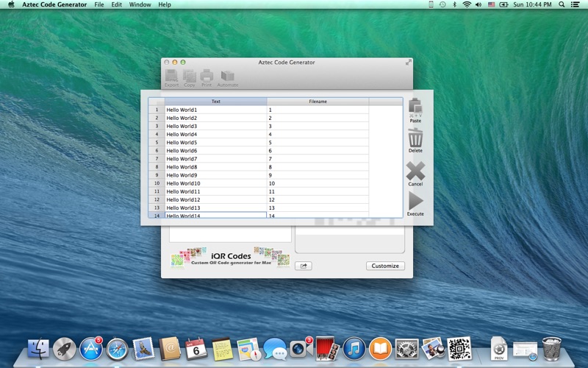Select the Filename cell '10'

point(318,183)
